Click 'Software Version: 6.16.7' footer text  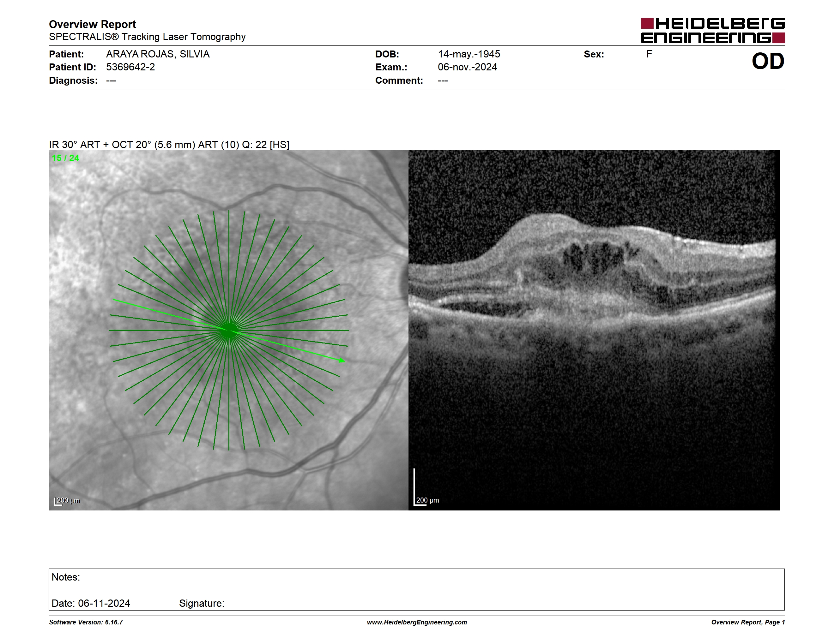(86, 622)
